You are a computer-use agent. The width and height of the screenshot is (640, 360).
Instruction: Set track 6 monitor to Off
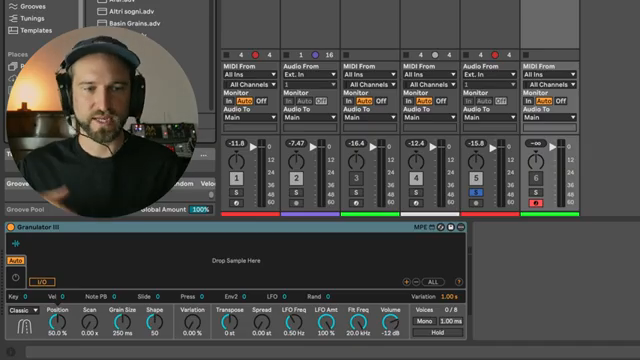561,101
